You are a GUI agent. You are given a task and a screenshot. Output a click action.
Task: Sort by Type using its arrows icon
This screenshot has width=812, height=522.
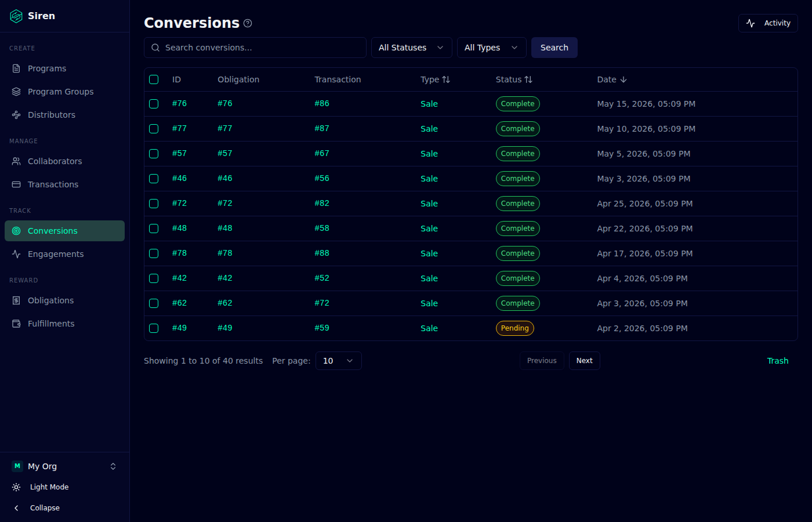pyautogui.click(x=446, y=79)
